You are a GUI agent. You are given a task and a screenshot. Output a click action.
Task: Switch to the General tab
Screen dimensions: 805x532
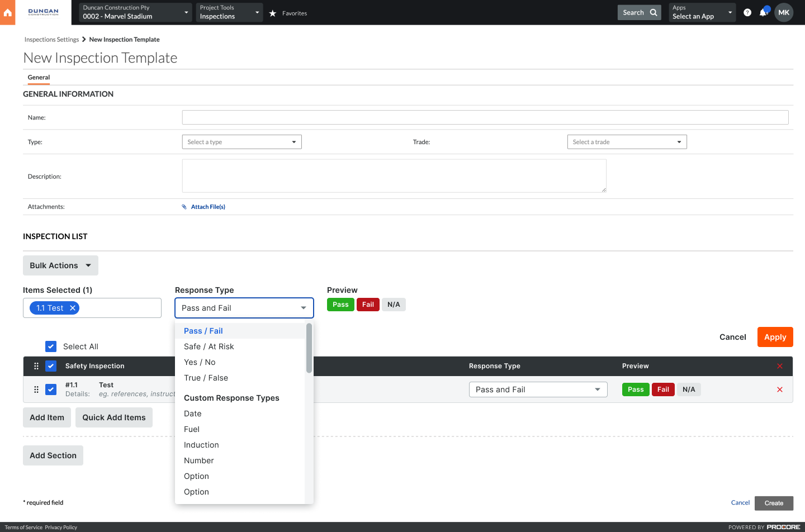click(38, 78)
